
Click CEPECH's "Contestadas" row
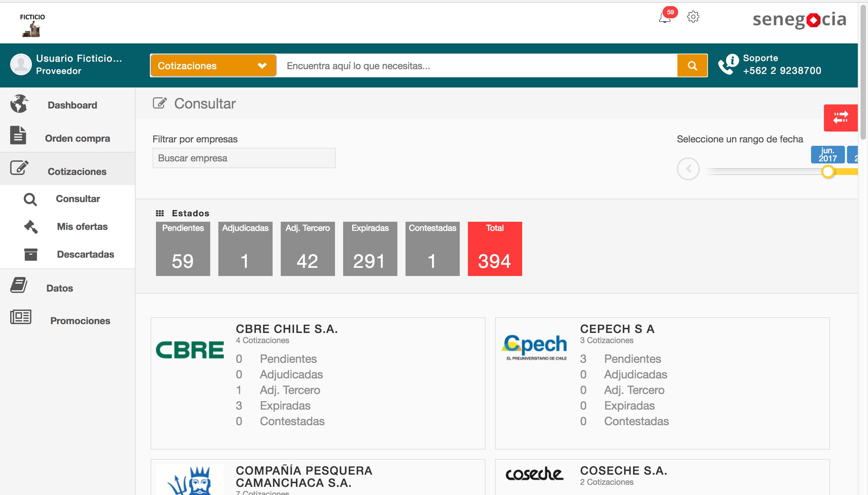point(625,421)
